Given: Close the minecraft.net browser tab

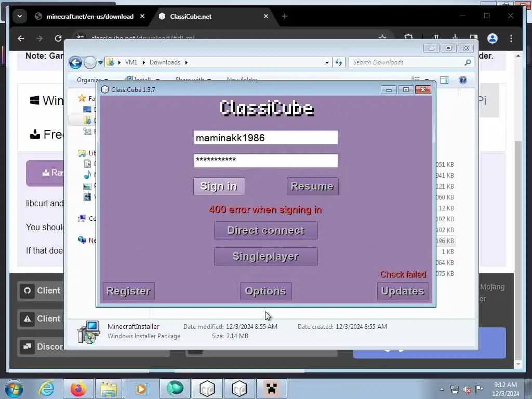Looking at the screenshot, I should 142,16.
